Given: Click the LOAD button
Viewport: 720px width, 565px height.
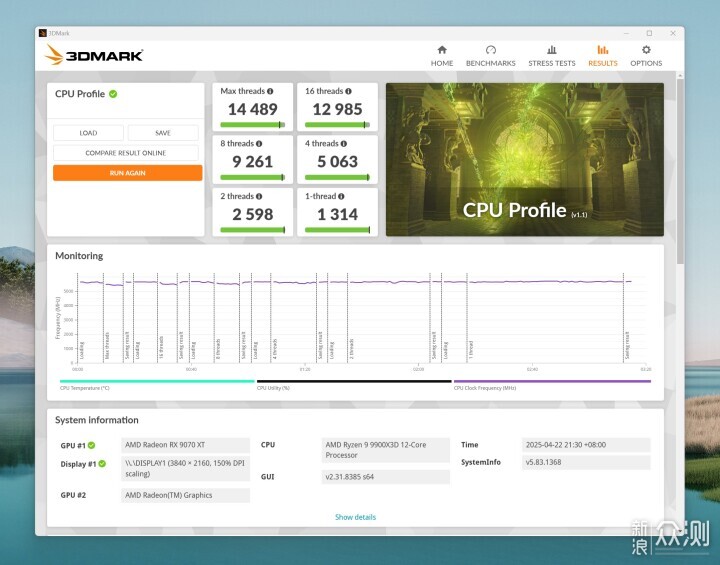Looking at the screenshot, I should (88, 133).
